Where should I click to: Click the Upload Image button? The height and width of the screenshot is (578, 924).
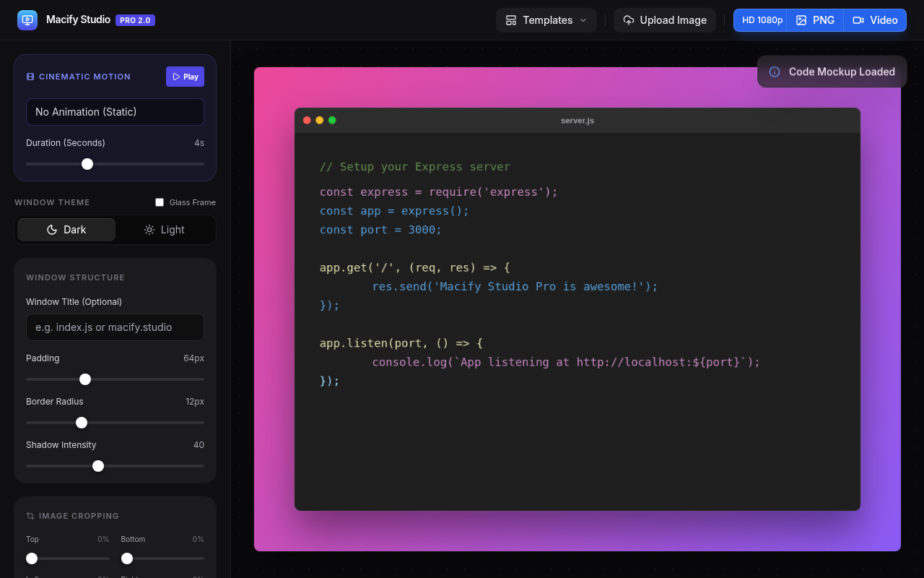[x=664, y=20]
